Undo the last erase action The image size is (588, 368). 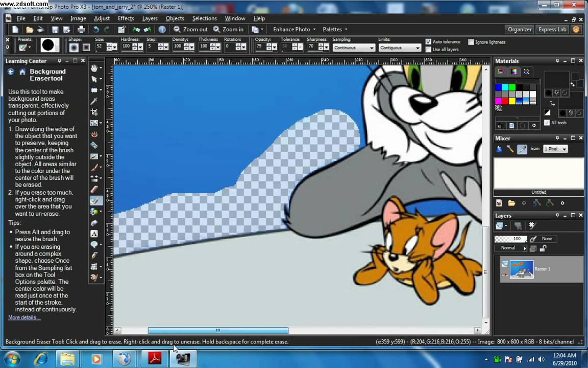96,29
